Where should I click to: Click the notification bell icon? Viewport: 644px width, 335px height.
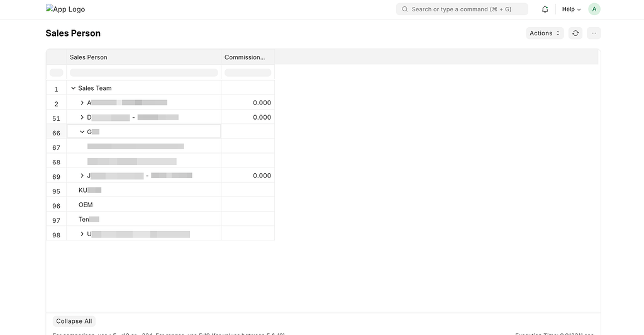(545, 9)
